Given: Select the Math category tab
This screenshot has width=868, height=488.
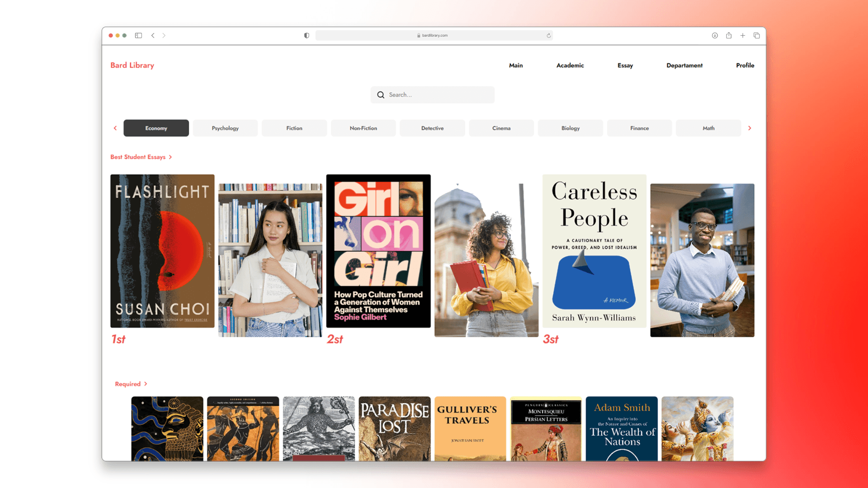Looking at the screenshot, I should pyautogui.click(x=708, y=128).
